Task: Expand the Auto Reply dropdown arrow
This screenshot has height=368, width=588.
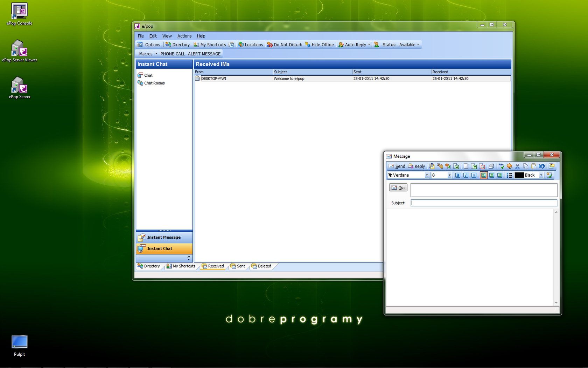Action: pos(369,45)
